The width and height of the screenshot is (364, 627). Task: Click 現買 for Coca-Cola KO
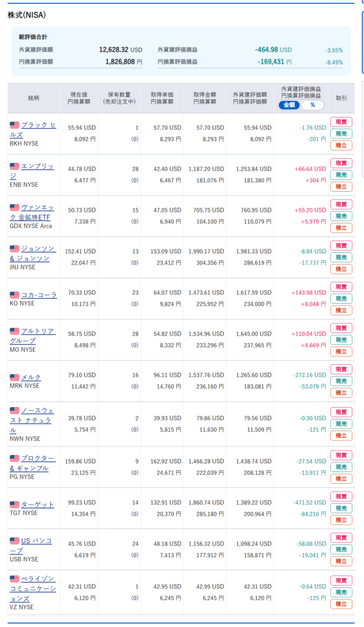tap(341, 287)
